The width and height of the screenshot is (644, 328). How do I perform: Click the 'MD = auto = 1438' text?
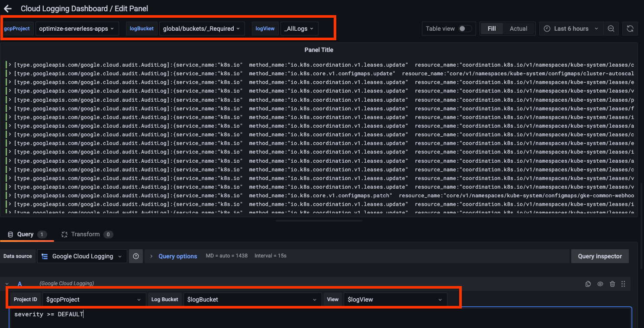click(226, 256)
